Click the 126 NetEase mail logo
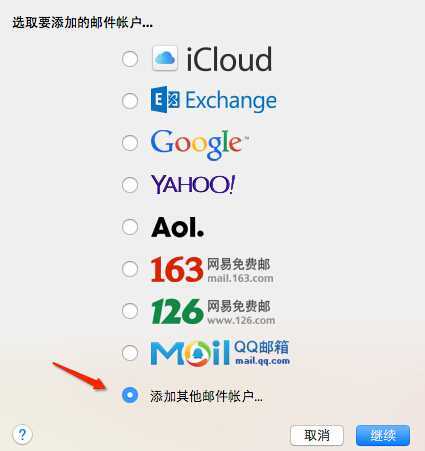 tap(213, 311)
